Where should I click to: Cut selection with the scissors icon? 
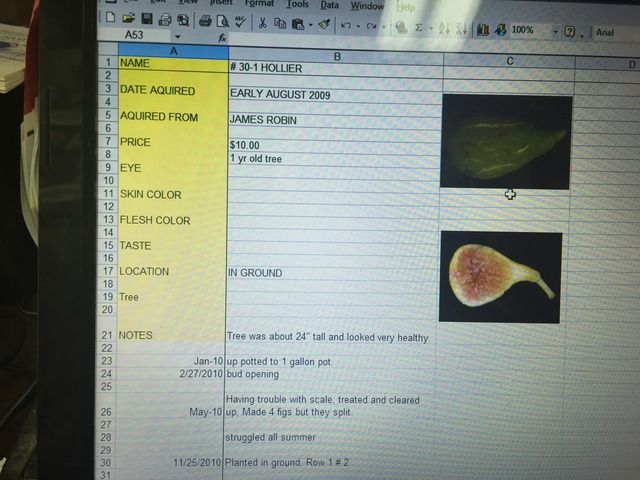[262, 22]
